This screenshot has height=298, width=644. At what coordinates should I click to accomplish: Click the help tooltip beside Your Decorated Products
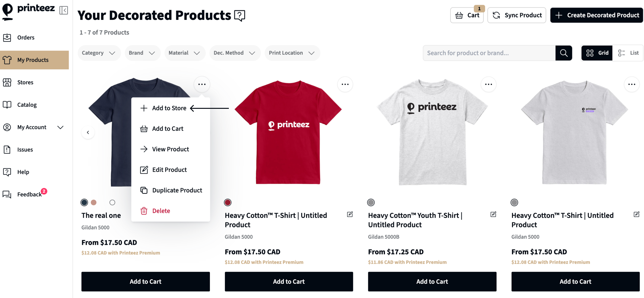(240, 15)
